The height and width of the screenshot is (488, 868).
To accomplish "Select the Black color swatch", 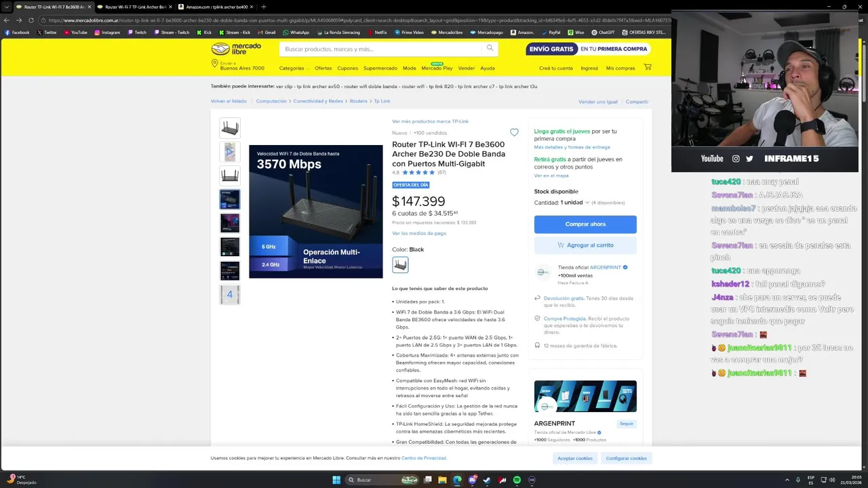I will (x=400, y=264).
